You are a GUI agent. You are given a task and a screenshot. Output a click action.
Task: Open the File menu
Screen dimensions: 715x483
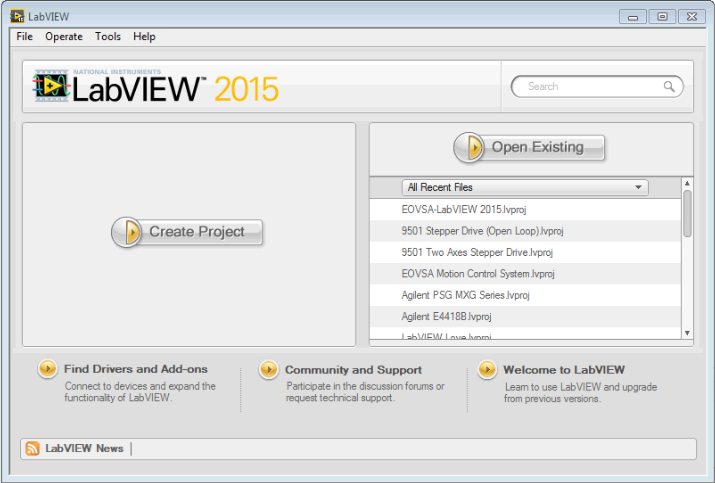(x=25, y=36)
